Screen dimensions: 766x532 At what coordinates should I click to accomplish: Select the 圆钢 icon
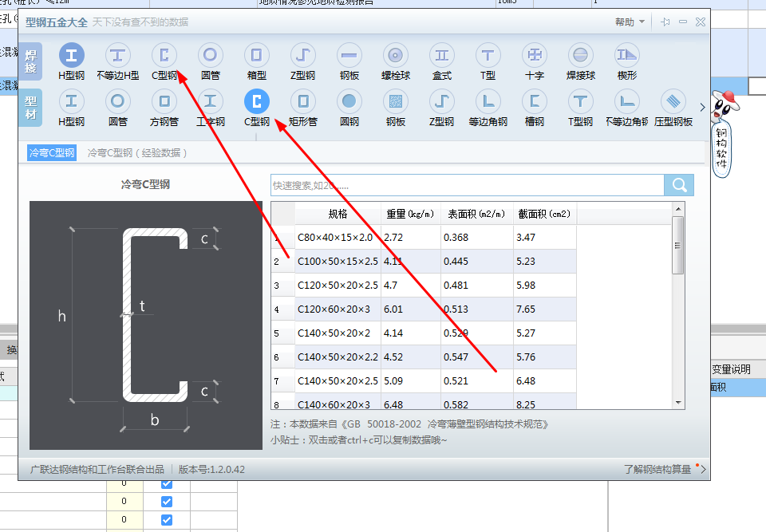(349, 101)
